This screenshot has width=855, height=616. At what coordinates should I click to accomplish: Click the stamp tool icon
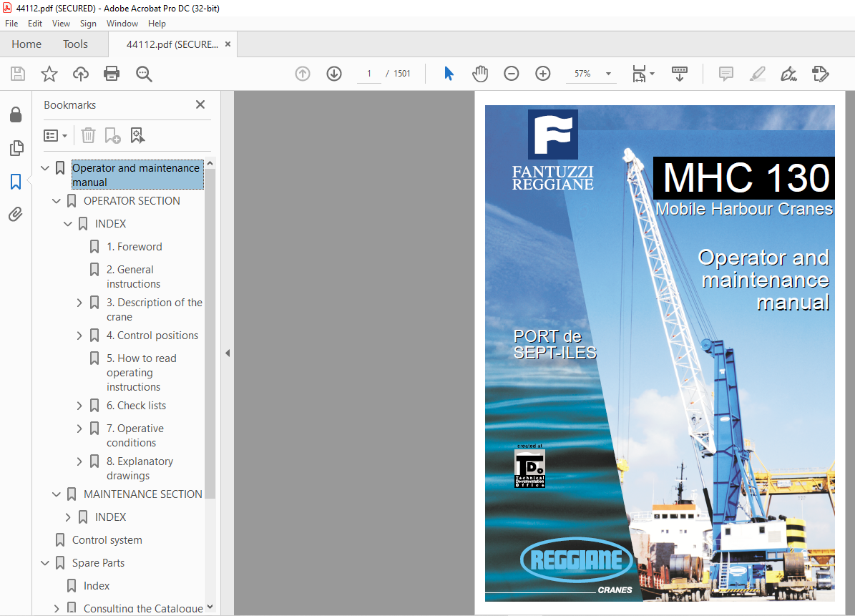[820, 74]
